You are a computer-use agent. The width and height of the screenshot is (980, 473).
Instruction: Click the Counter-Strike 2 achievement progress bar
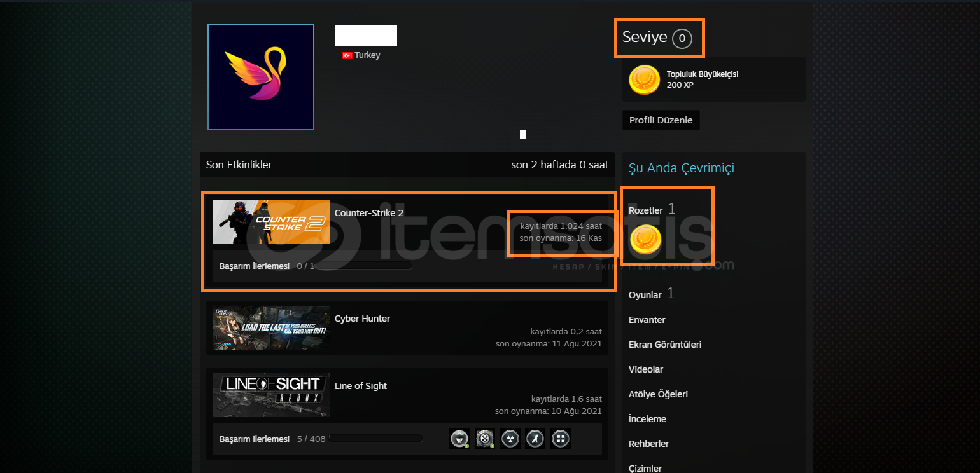[364, 266]
